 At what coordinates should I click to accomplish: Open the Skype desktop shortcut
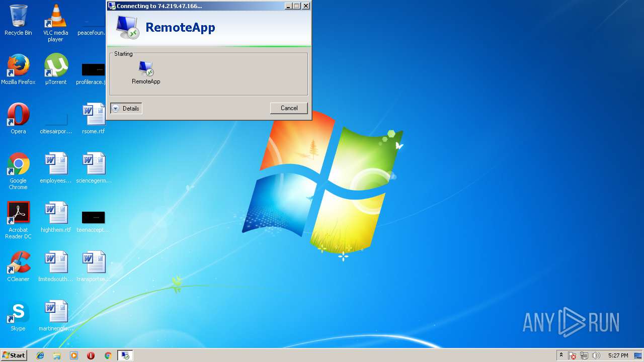(x=18, y=316)
